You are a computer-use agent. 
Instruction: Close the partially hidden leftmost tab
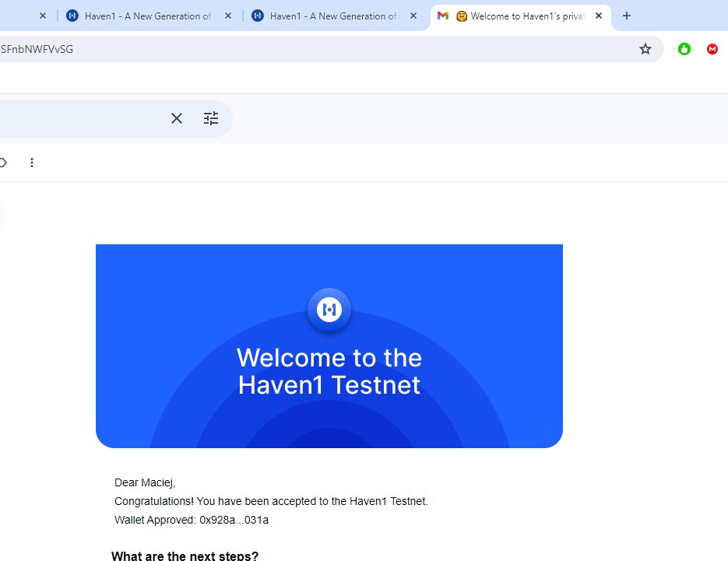(x=43, y=16)
